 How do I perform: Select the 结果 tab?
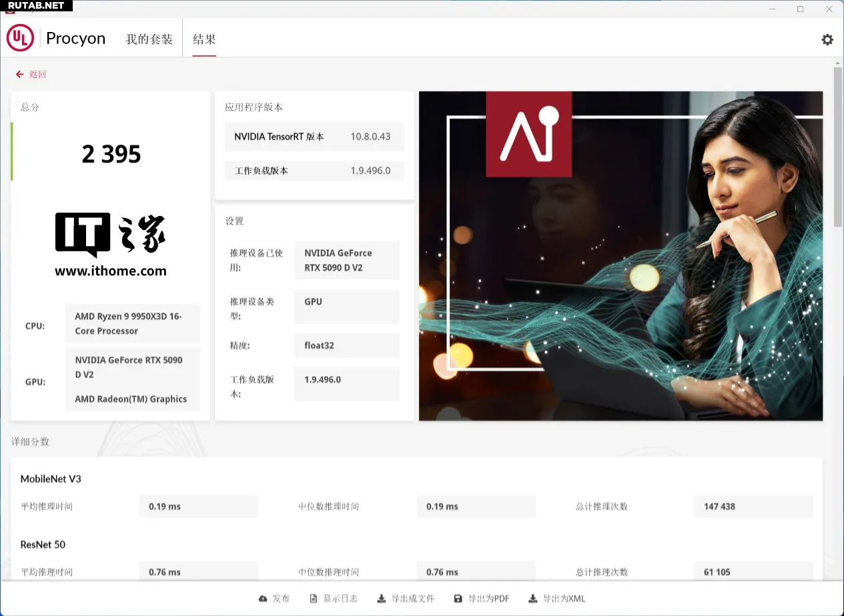(x=204, y=39)
